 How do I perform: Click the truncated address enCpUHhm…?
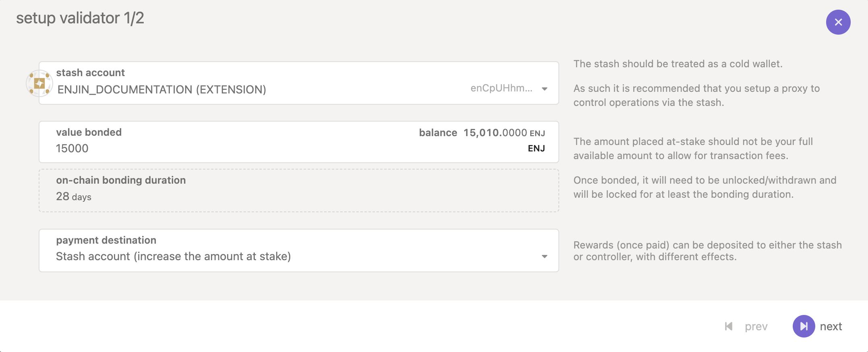click(502, 88)
